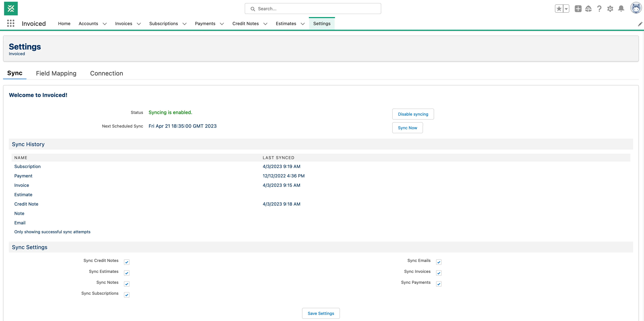Open the notifications bell
The height and width of the screenshot is (321, 644).
pos(621,9)
